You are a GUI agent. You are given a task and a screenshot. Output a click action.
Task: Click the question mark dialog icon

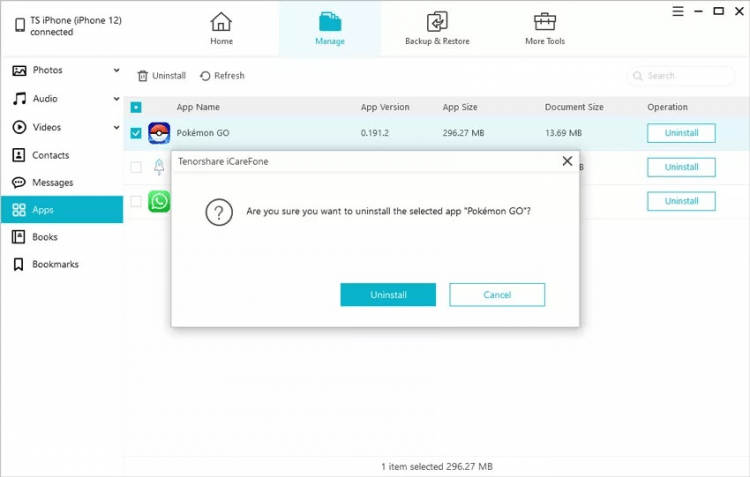(x=219, y=212)
